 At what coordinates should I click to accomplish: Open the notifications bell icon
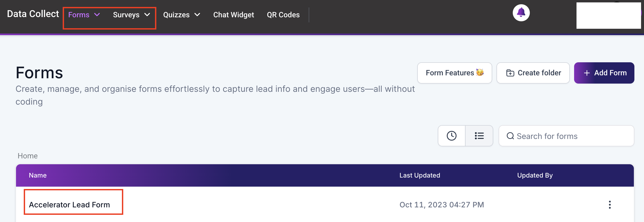[521, 13]
